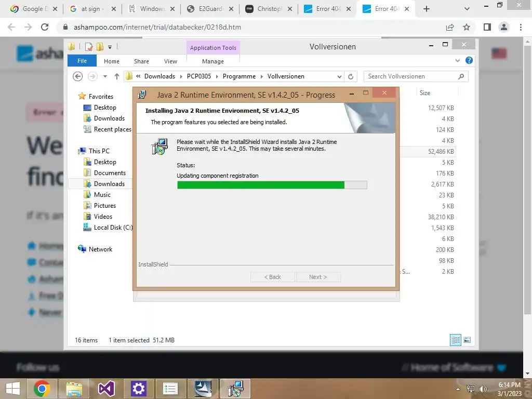Share this page icon in Chrome
532x399 pixels.
coord(450,27)
